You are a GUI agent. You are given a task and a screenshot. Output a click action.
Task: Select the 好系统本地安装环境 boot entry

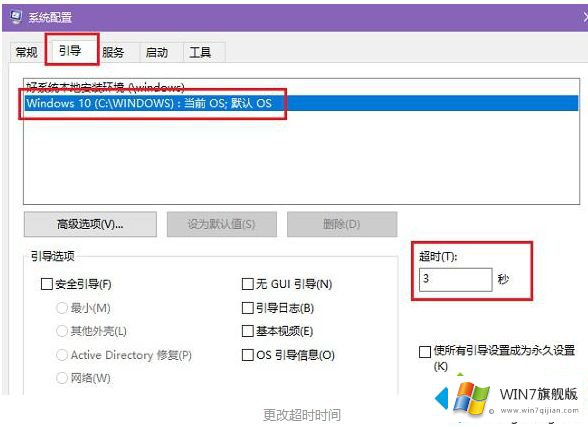pyautogui.click(x=302, y=87)
